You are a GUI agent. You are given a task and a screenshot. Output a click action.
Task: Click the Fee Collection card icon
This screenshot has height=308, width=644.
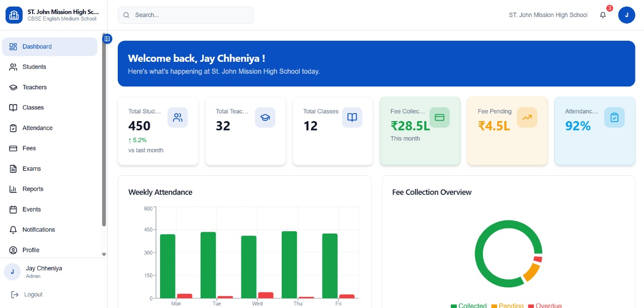(439, 118)
